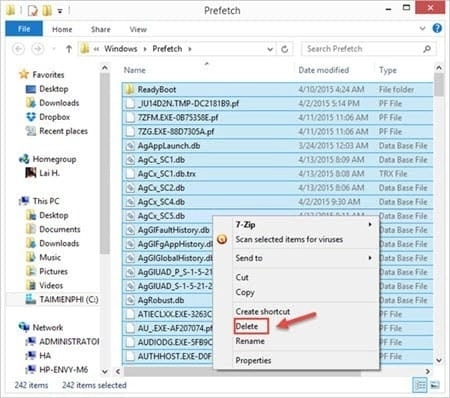The image size is (450, 398).
Task: Click the Forward navigation arrow
Action: click(38, 49)
